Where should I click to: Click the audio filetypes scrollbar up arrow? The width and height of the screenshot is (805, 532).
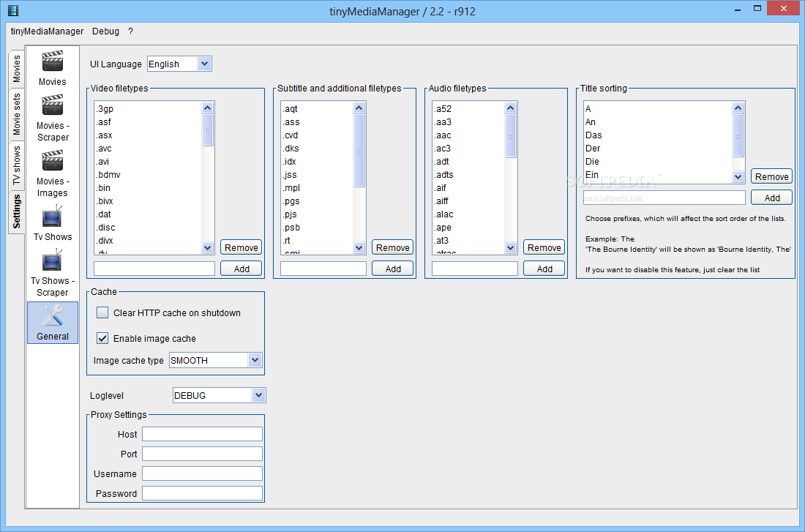click(x=510, y=108)
